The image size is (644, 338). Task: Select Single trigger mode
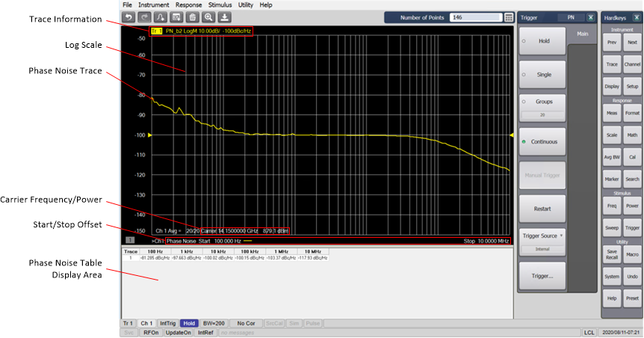tap(543, 76)
